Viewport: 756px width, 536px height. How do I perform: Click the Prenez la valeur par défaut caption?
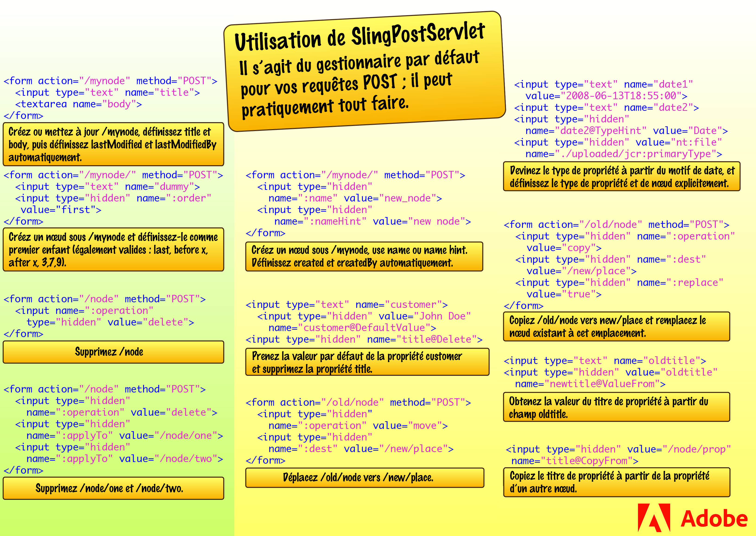coord(367,362)
